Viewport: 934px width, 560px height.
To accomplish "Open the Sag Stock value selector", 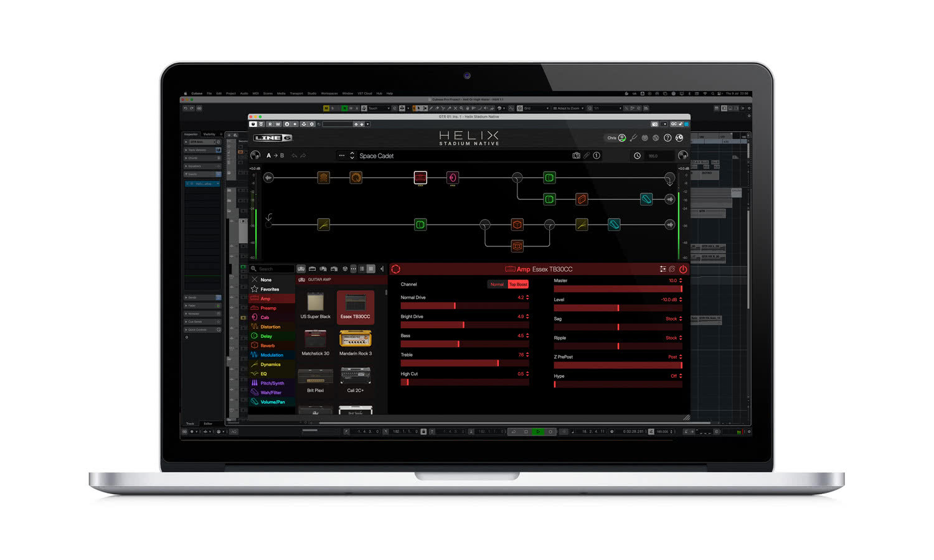I will tap(674, 319).
